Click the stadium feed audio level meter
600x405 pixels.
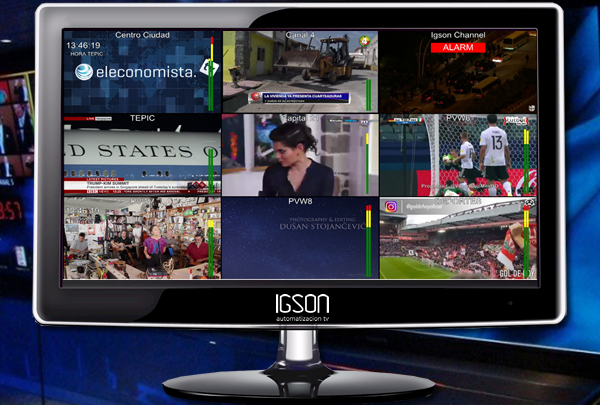point(526,241)
